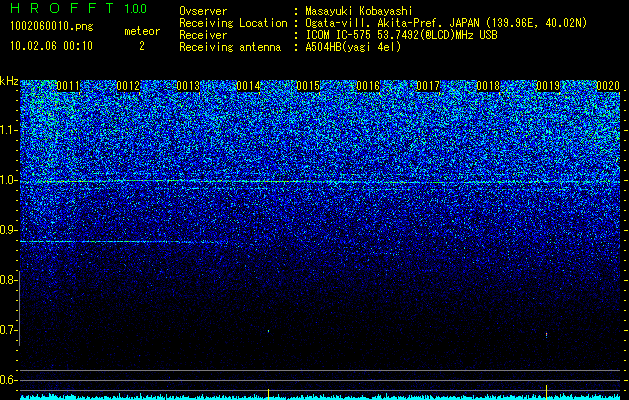Select the ICOM IC-575 receiver description
629x400 pixels.
(x=401, y=35)
